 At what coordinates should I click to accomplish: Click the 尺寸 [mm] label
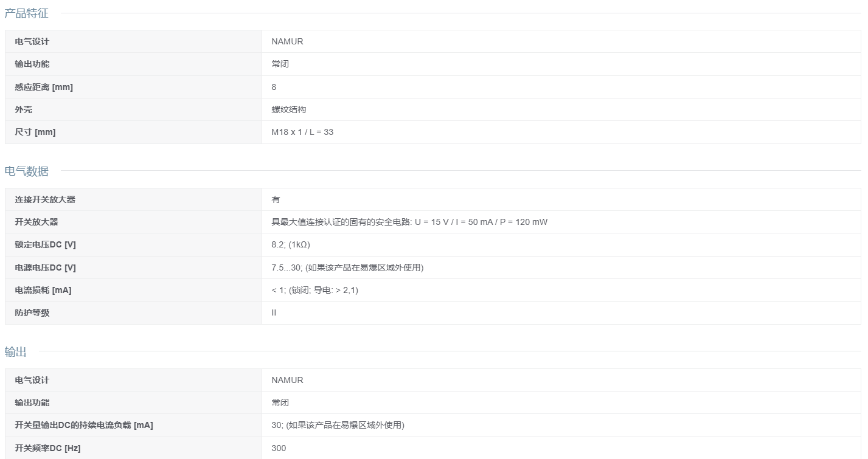point(35,132)
